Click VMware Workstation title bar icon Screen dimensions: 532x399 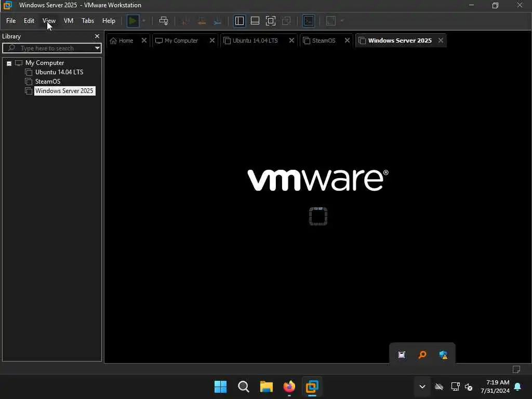click(x=7, y=5)
